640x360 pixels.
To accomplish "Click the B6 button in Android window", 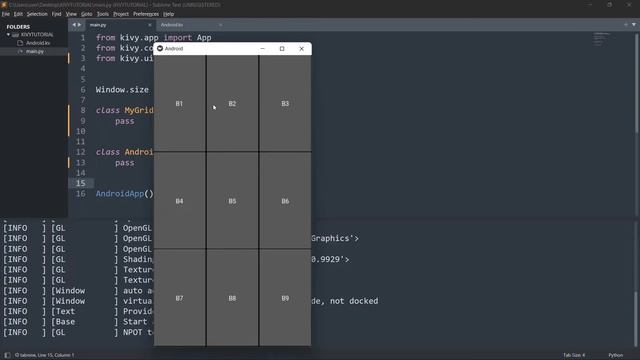I will (x=285, y=201).
